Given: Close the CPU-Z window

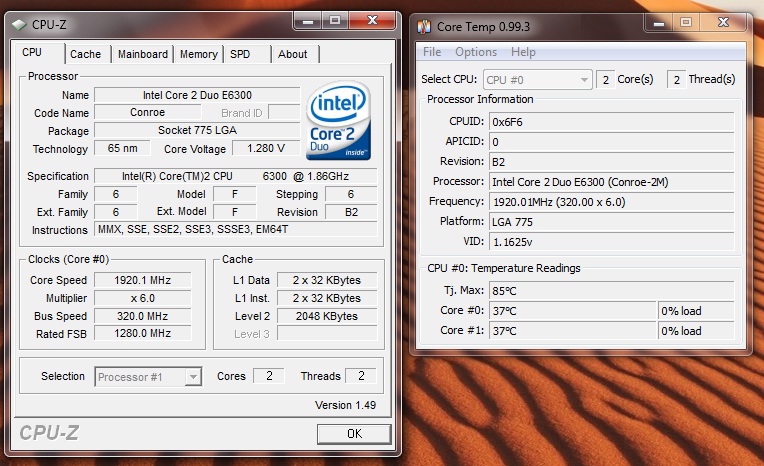Looking at the screenshot, I should pyautogui.click(x=372, y=20).
